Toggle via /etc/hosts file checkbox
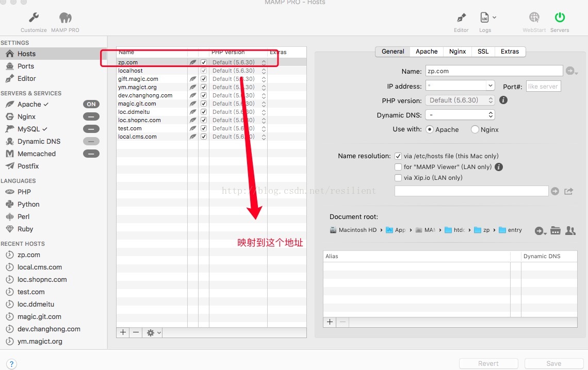Image resolution: width=588 pixels, height=370 pixels. (x=398, y=156)
